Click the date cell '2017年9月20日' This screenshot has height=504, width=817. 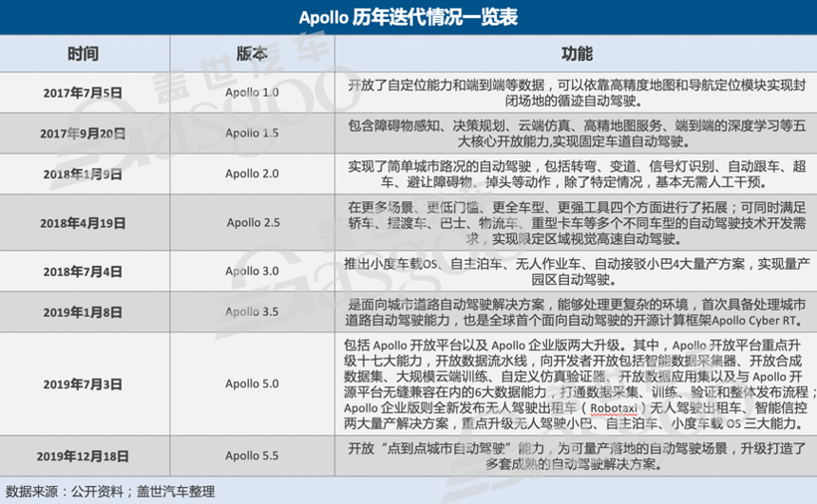(83, 133)
